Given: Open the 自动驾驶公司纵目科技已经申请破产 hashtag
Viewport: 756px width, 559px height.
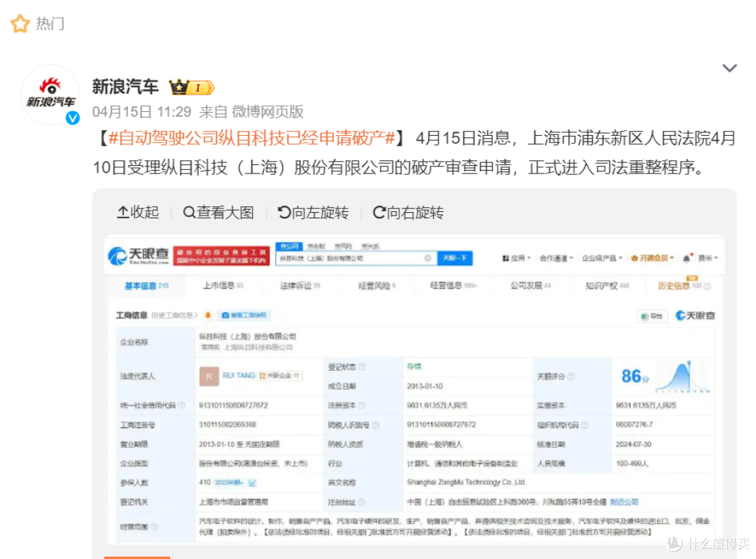Looking at the screenshot, I should pos(252,139).
